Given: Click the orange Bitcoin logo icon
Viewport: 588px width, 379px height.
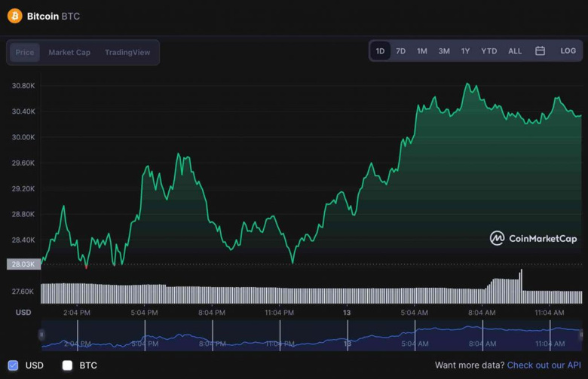Looking at the screenshot, I should click(x=14, y=16).
